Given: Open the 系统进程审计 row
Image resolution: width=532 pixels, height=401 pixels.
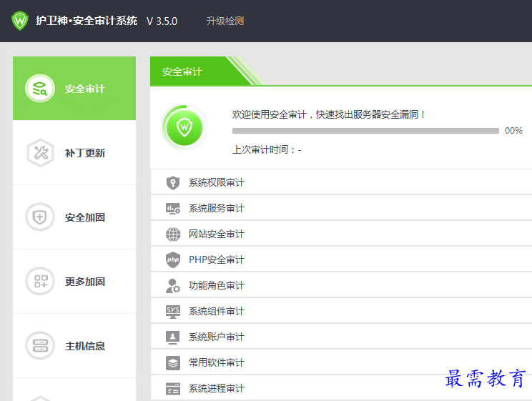Looking at the screenshot, I should tap(341, 388).
